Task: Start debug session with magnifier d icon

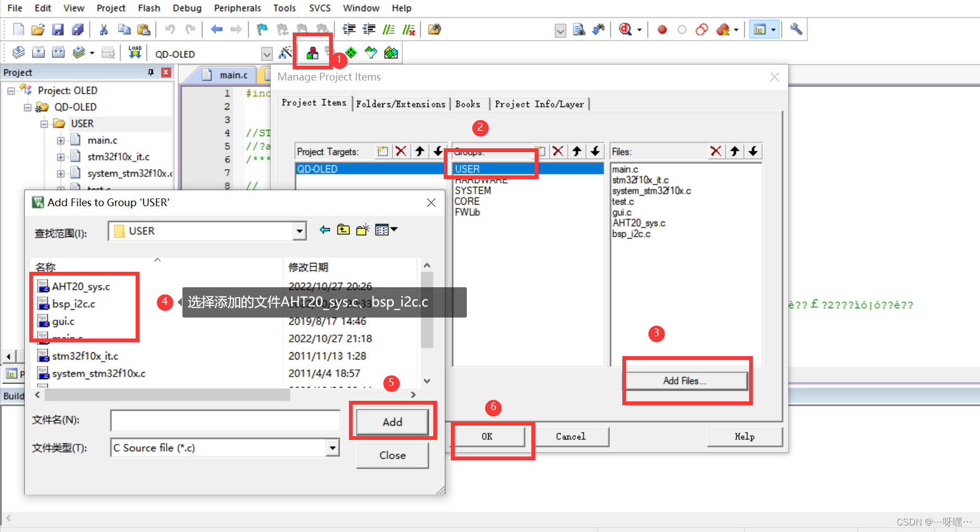Action: click(x=626, y=29)
